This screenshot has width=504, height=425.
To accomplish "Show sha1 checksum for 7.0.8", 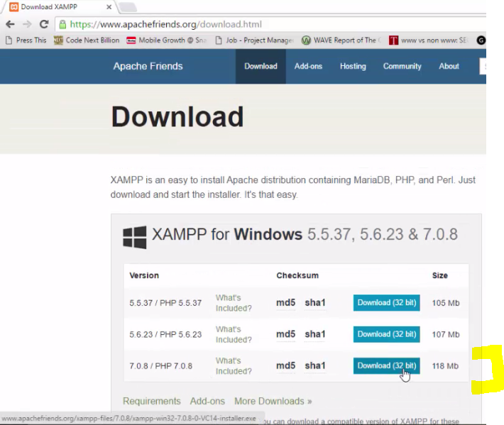I will click(x=315, y=365).
